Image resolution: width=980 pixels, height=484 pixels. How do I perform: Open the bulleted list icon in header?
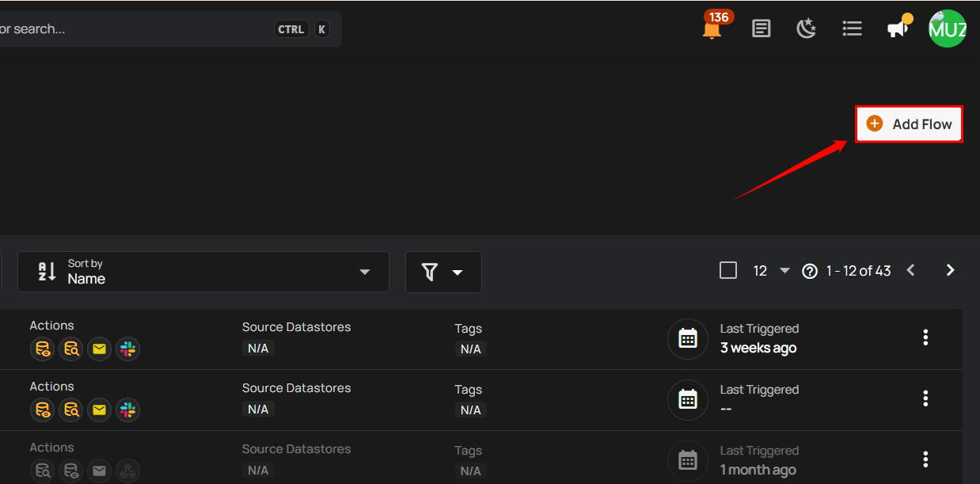click(x=852, y=29)
